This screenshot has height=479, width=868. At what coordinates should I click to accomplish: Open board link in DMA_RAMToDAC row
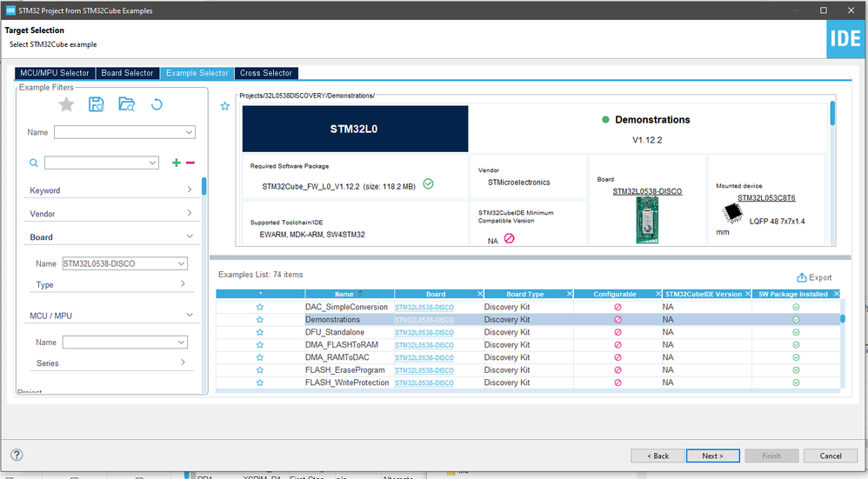click(x=424, y=357)
